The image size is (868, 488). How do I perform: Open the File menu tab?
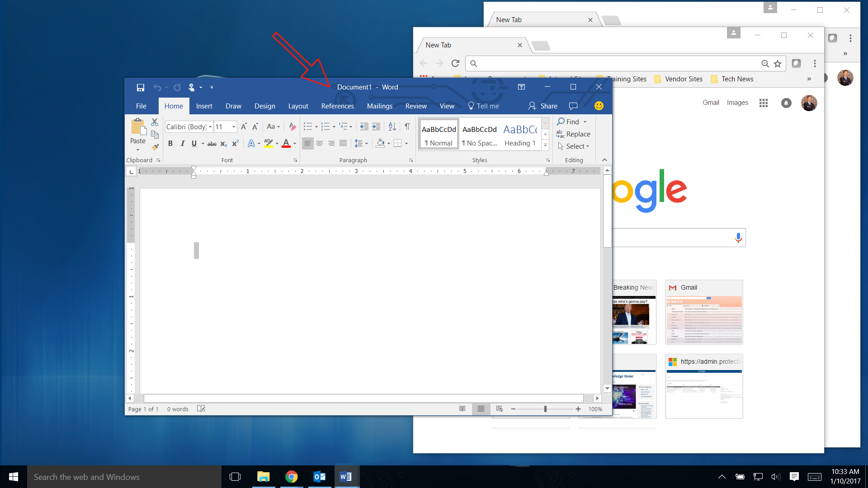click(141, 106)
